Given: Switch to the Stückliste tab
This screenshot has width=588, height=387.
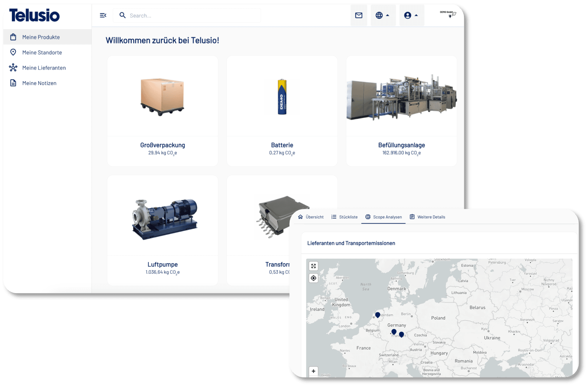Looking at the screenshot, I should (344, 217).
